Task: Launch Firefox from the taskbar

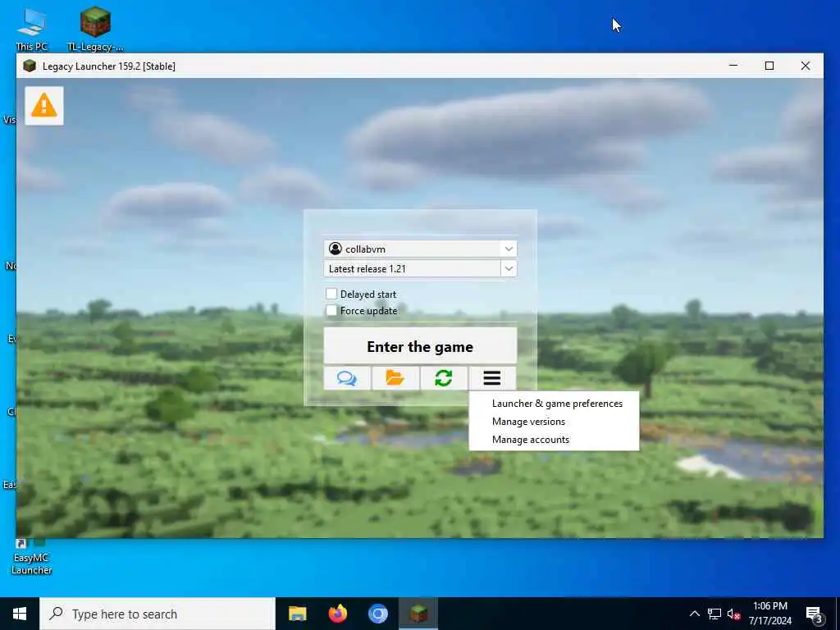Action: pos(337,614)
